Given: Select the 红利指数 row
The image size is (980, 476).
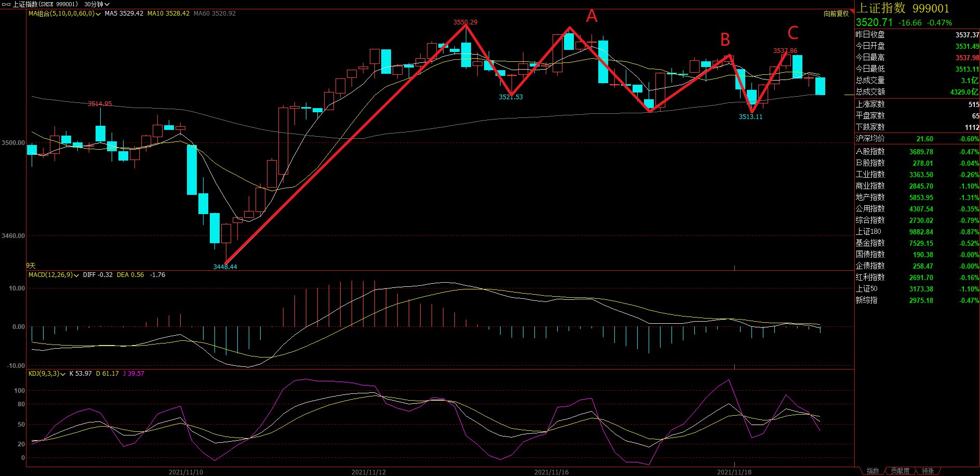Looking at the screenshot, I should (870, 277).
